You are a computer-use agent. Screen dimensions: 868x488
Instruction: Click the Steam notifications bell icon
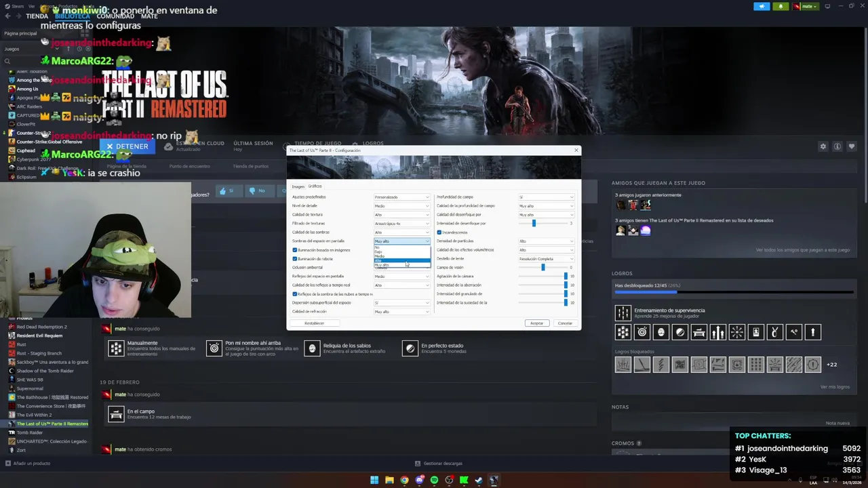(x=781, y=6)
